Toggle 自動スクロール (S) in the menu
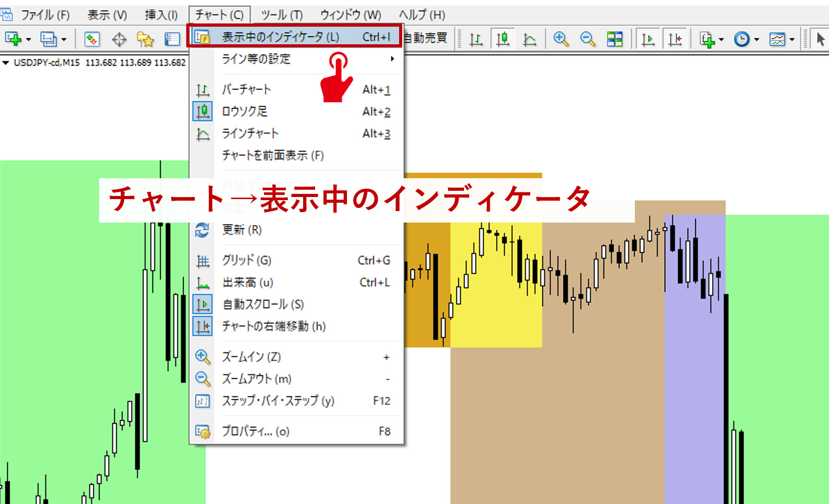The height and width of the screenshot is (504, 829). coord(263,304)
